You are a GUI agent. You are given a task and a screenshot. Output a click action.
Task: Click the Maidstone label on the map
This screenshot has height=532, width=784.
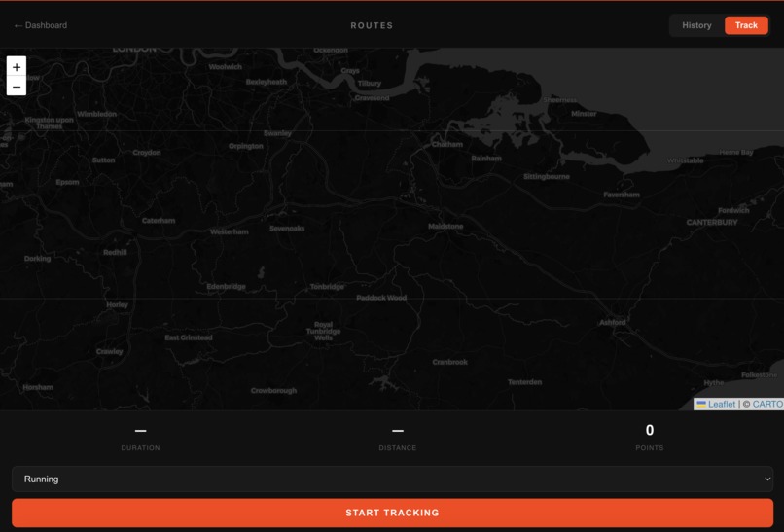click(x=445, y=226)
